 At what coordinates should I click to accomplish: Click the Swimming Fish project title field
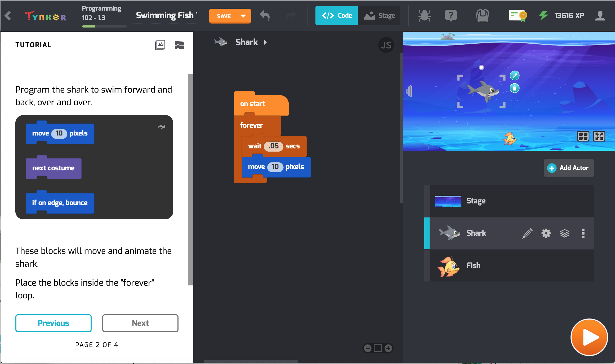[167, 15]
